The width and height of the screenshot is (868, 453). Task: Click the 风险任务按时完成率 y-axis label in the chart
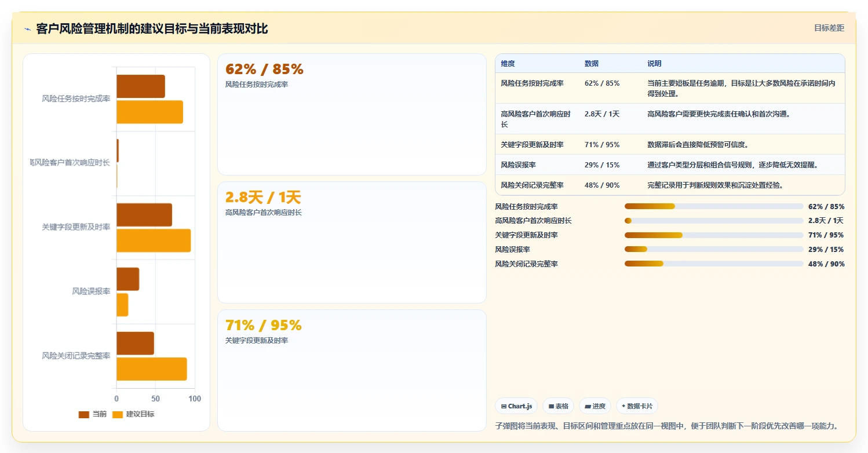pyautogui.click(x=76, y=98)
